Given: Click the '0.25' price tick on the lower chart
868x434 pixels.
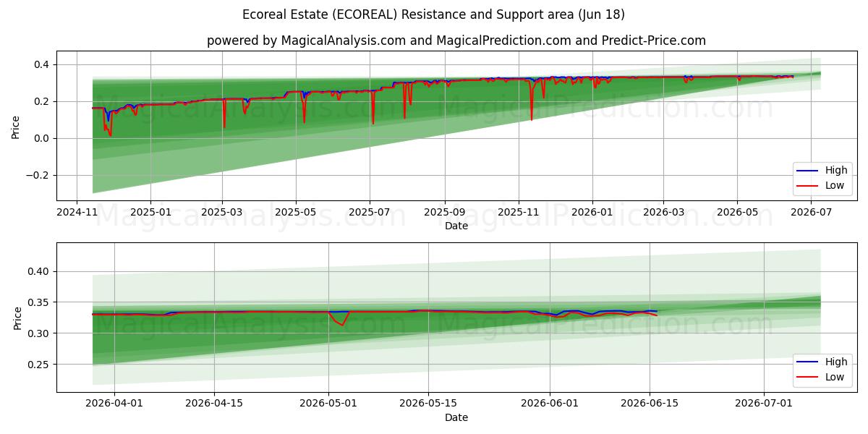Looking at the screenshot, I should (x=38, y=365).
